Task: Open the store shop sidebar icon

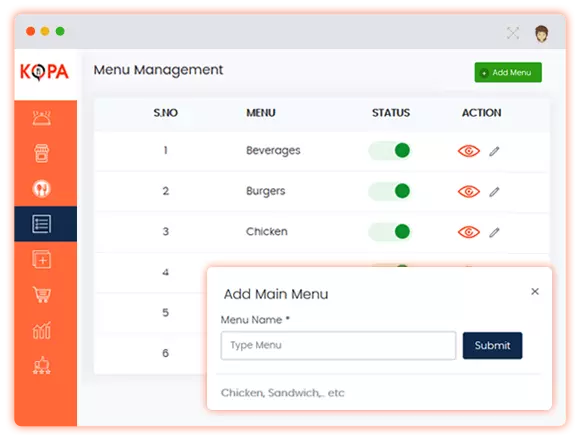Action: pyautogui.click(x=42, y=153)
